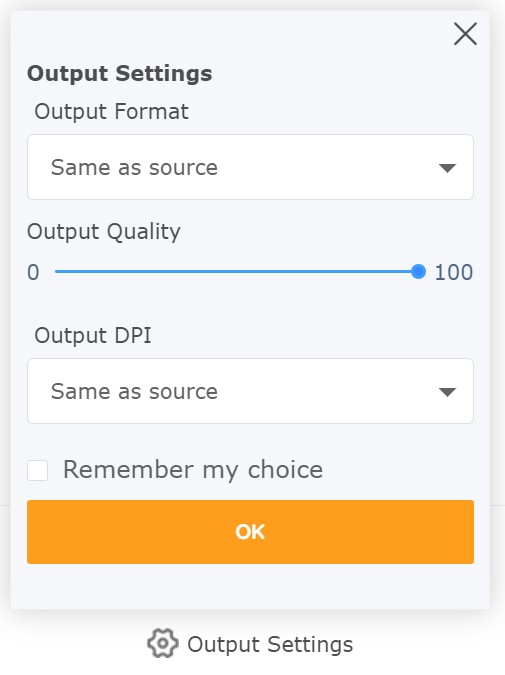Click the Output Quality slider handle

(418, 272)
